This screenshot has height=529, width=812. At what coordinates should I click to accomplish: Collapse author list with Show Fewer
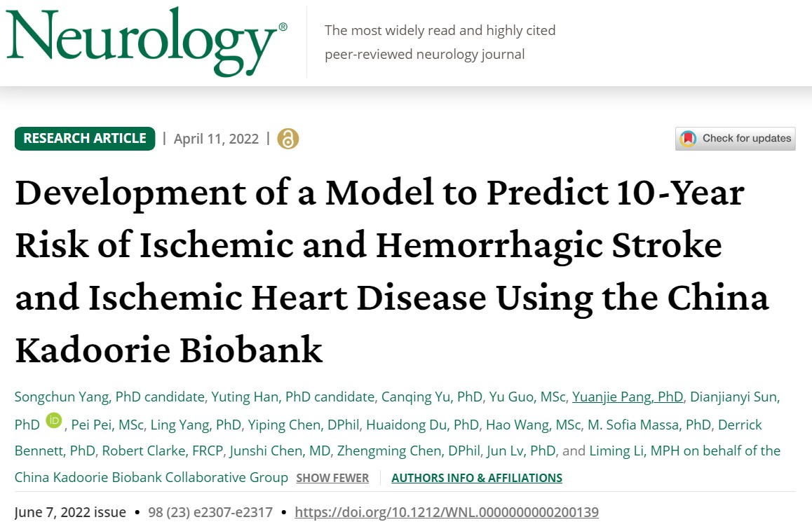click(x=332, y=478)
